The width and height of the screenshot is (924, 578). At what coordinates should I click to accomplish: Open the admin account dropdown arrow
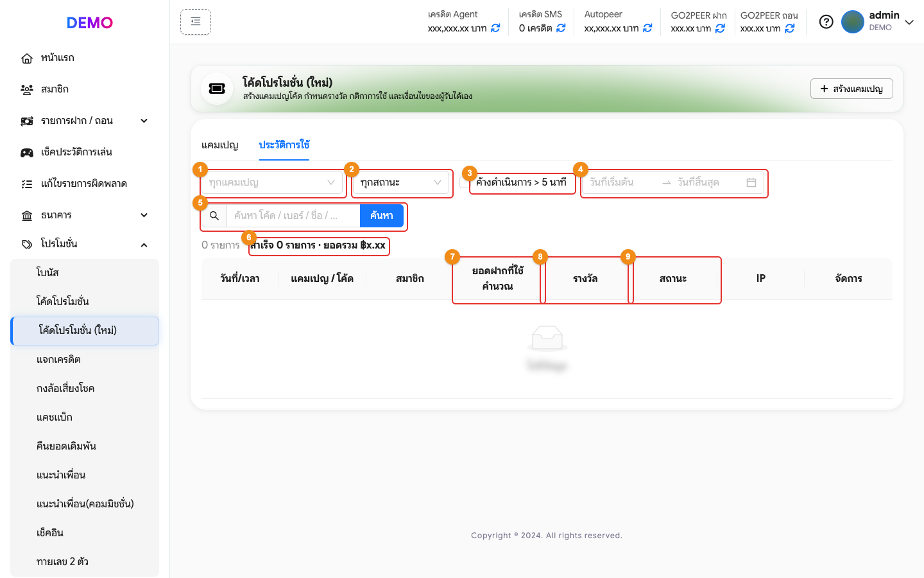coord(909,22)
